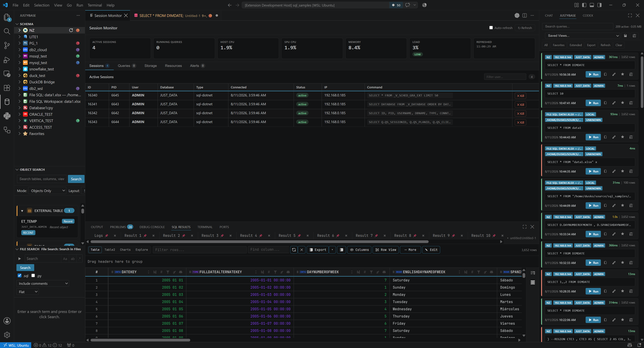644x348 pixels.
Task: Click the results grid horizontal scrollbar
Action: point(140,340)
